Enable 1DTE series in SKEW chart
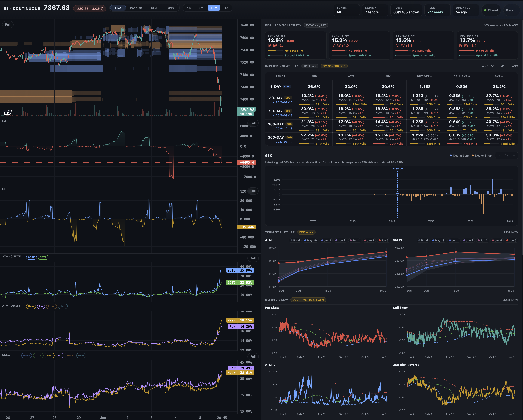The image size is (523, 420). tap(38, 355)
